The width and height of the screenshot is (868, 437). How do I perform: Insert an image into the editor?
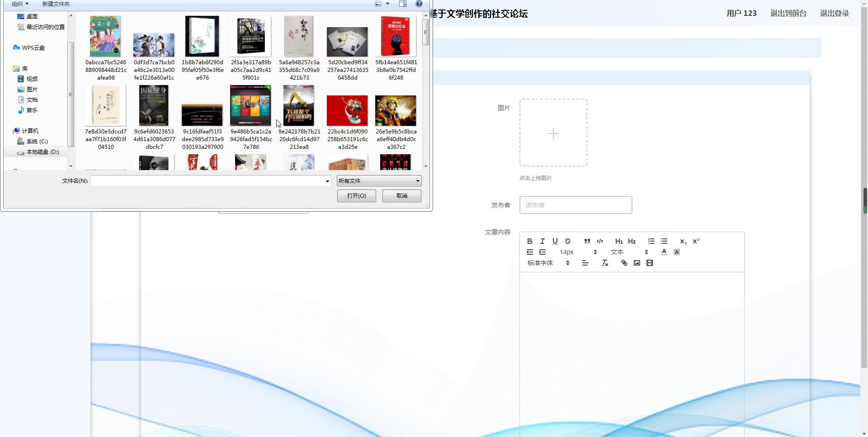pyautogui.click(x=637, y=263)
